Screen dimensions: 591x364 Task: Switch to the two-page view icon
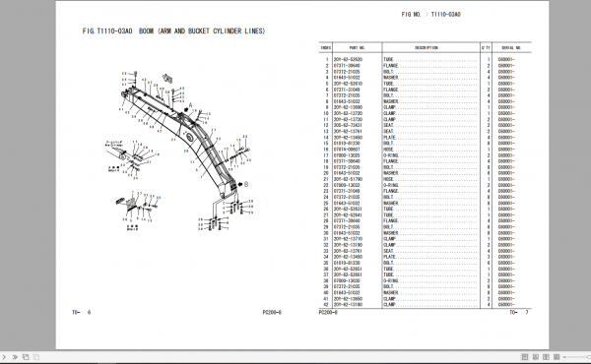click(546, 357)
